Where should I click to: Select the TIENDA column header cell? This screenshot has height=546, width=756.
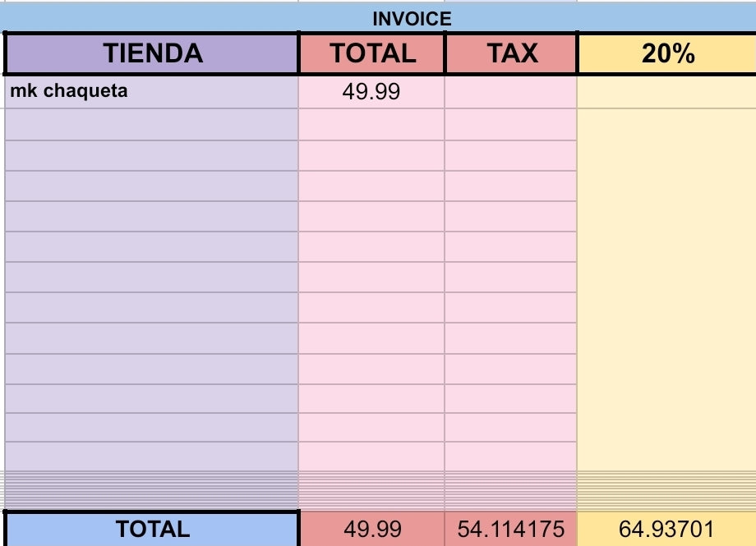click(x=152, y=54)
